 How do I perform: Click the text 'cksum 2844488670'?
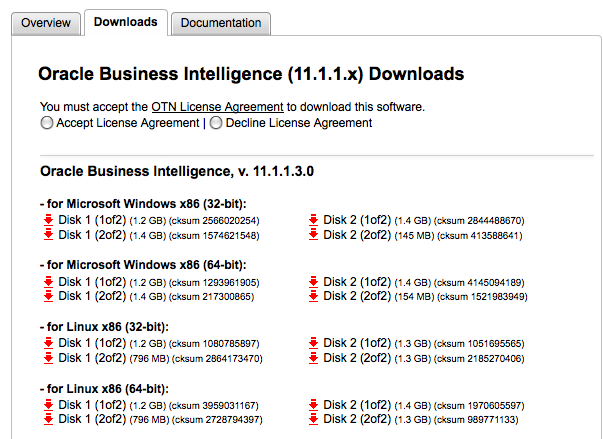click(479, 221)
